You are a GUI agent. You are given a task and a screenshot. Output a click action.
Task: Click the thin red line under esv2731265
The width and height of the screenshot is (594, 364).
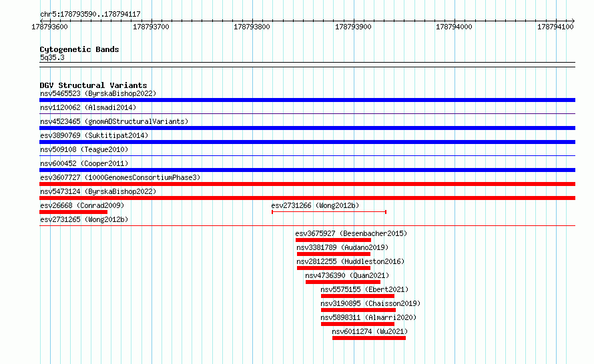pyautogui.click(x=307, y=225)
